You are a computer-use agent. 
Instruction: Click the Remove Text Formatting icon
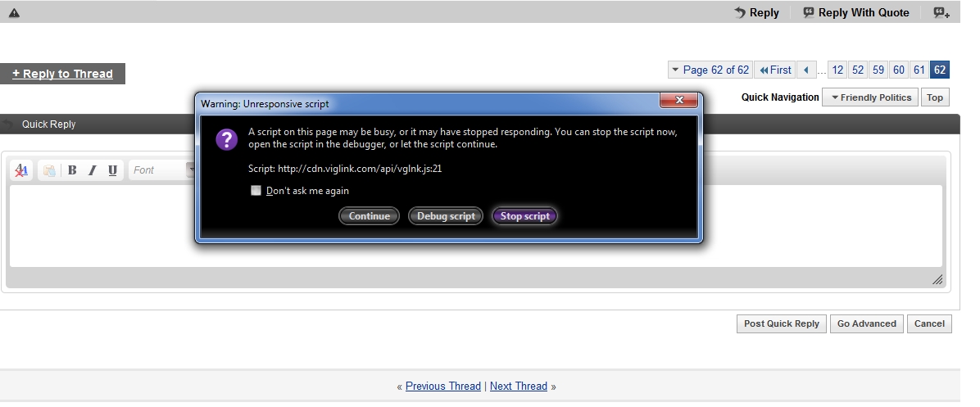[x=22, y=170]
